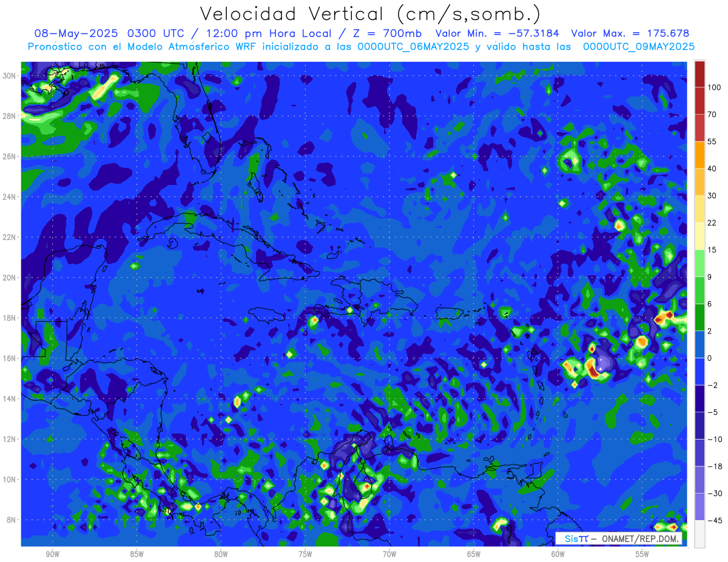The height and width of the screenshot is (562, 728).
Task: Pick the lavender swatch between -45 and -30
Action: [699, 507]
